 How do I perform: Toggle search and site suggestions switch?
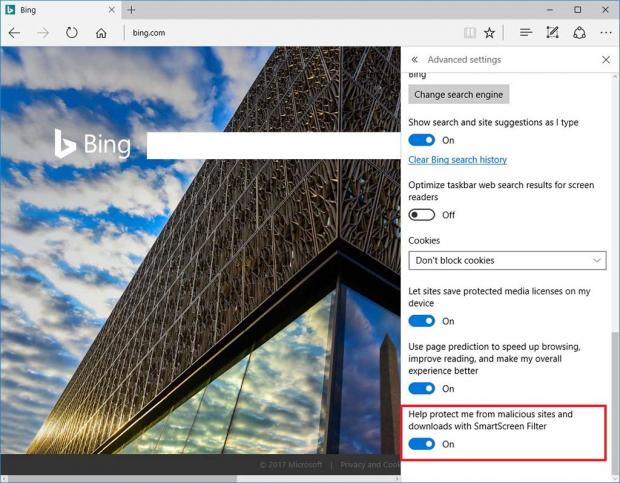click(x=422, y=140)
